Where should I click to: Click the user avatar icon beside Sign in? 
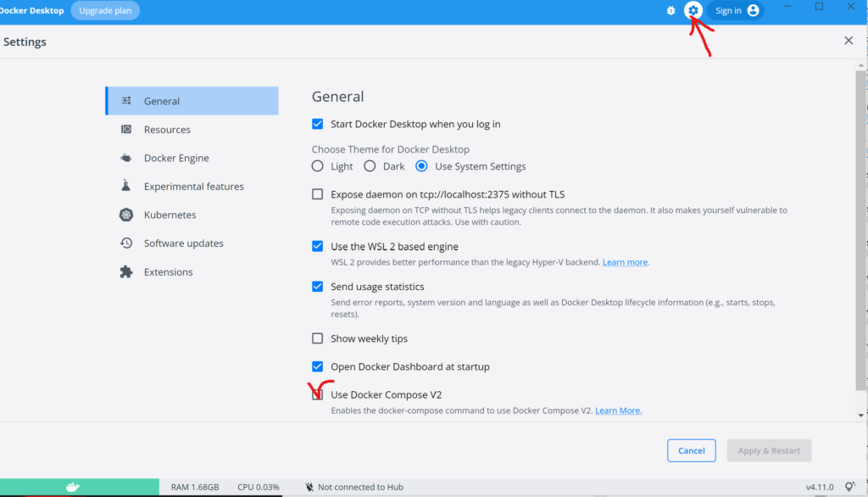753,10
